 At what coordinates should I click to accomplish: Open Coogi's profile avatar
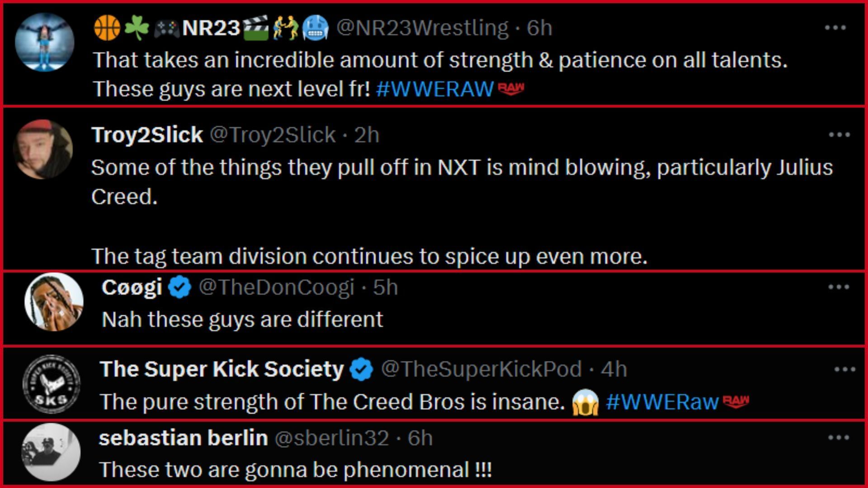[54, 301]
